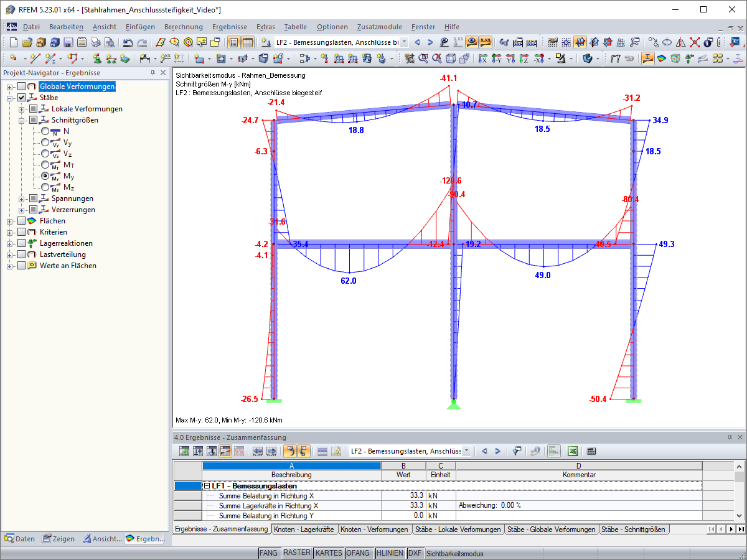Toggle FANG snap button in status bar

coord(268,553)
